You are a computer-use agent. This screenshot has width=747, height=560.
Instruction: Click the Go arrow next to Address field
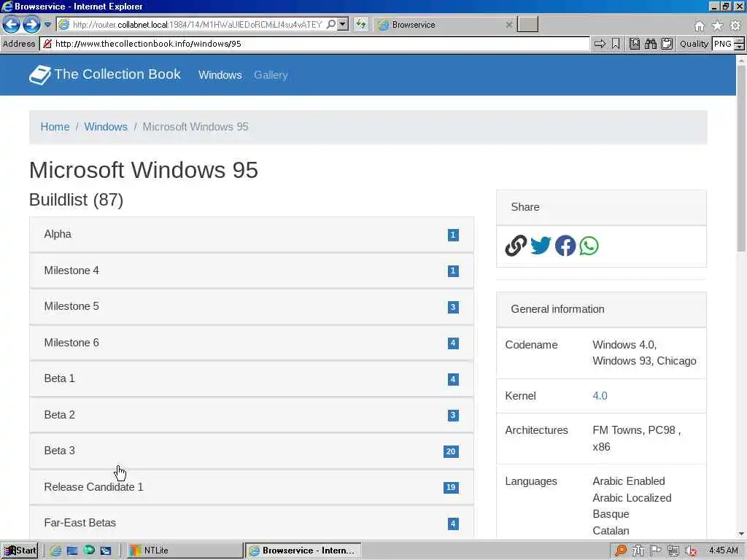click(600, 44)
